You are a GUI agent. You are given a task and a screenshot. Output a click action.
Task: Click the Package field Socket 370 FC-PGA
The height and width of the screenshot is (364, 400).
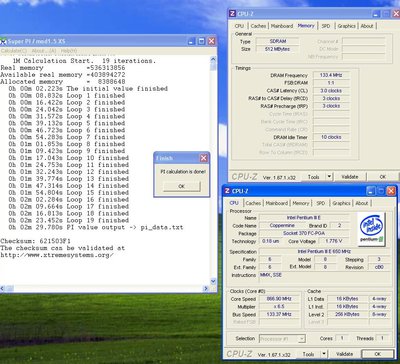(x=304, y=233)
